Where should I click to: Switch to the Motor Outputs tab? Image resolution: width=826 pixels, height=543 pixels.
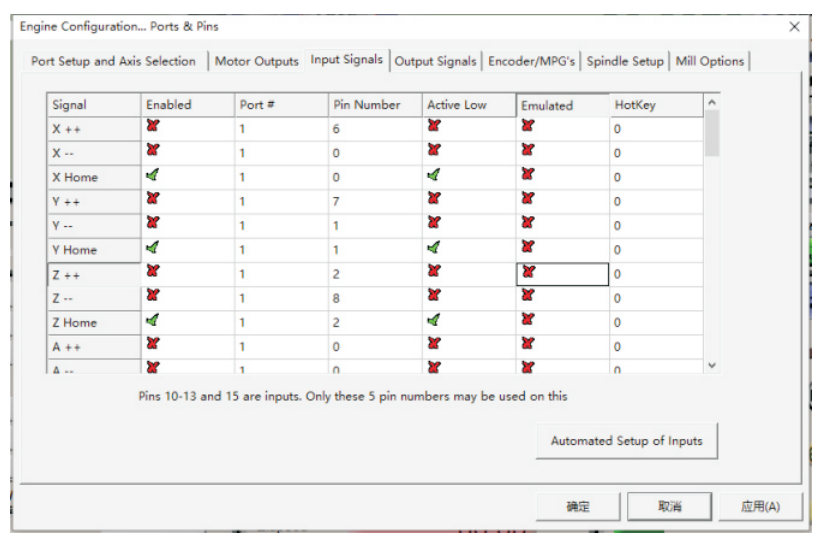click(x=256, y=61)
